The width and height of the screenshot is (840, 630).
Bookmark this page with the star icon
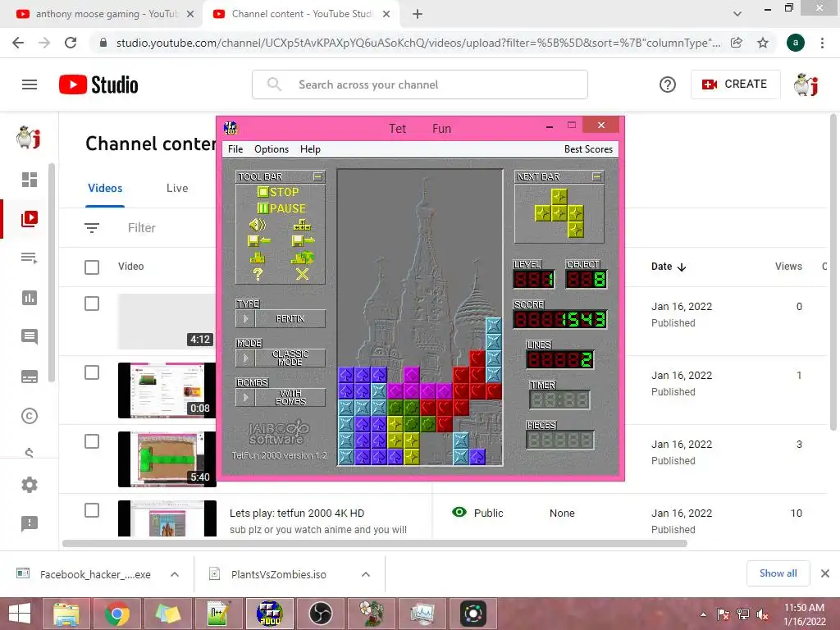[763, 43]
